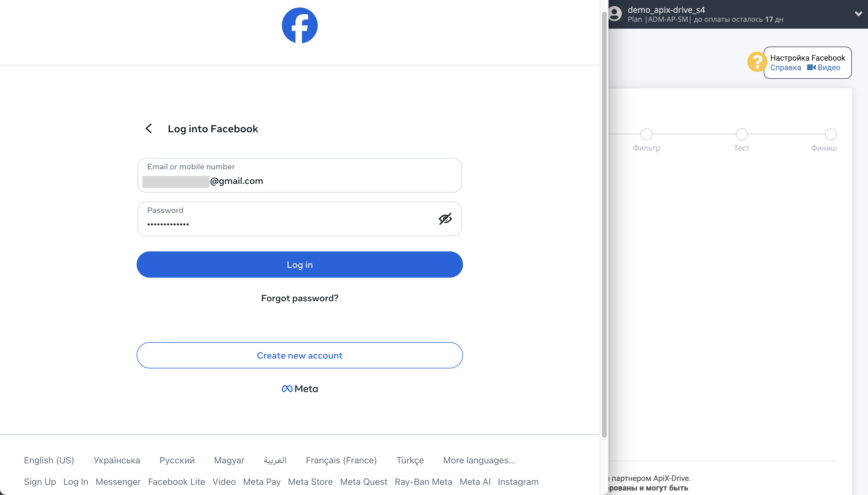Click the Финиш progress step circle
The height and width of the screenshot is (495, 868).
(830, 134)
